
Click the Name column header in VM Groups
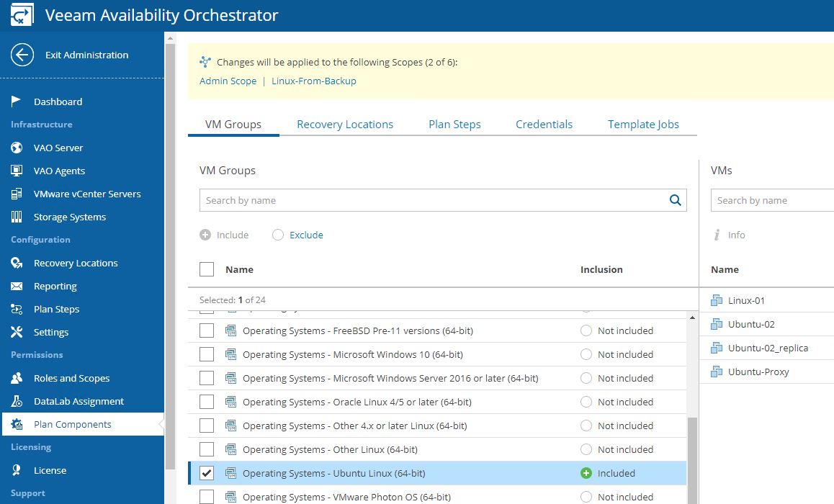tap(239, 269)
